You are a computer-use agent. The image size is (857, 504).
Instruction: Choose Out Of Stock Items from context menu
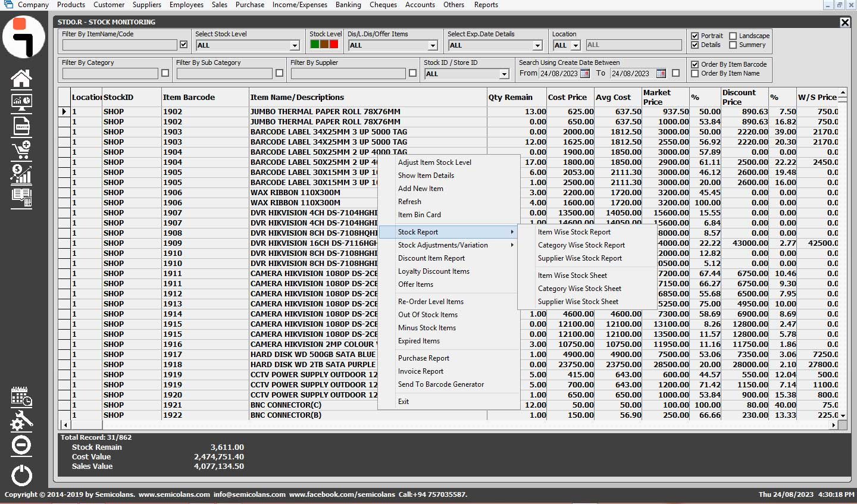coord(427,315)
